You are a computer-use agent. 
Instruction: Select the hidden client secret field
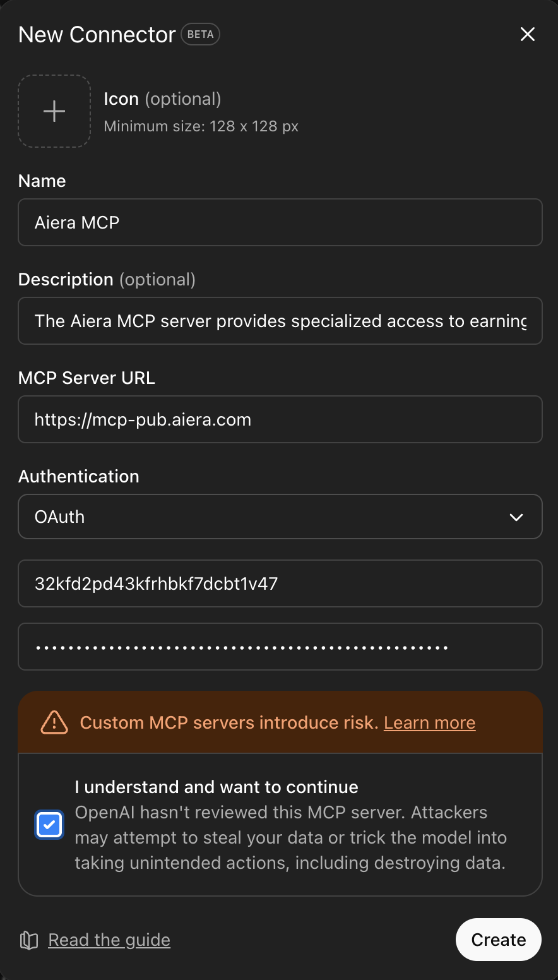coord(280,647)
